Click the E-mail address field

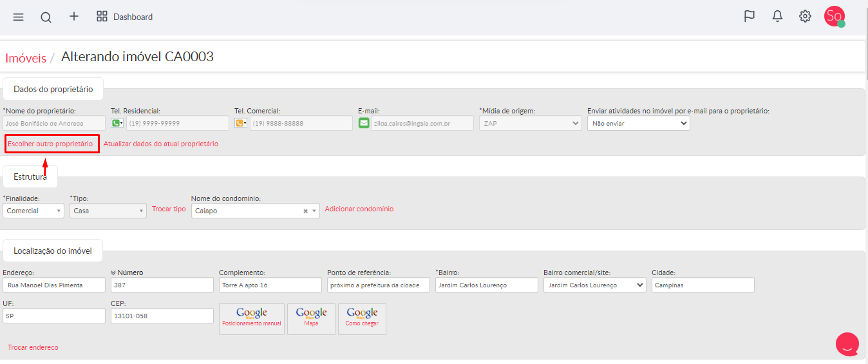(x=422, y=123)
